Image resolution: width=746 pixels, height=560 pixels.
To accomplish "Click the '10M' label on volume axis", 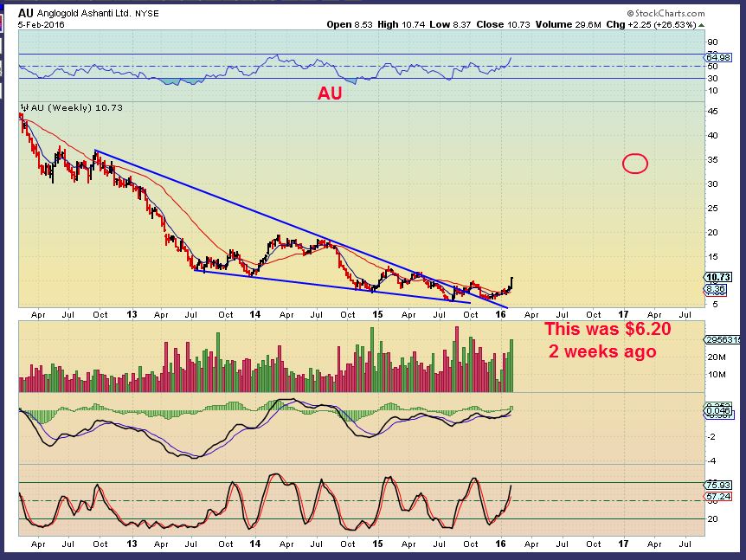I will pos(716,375).
